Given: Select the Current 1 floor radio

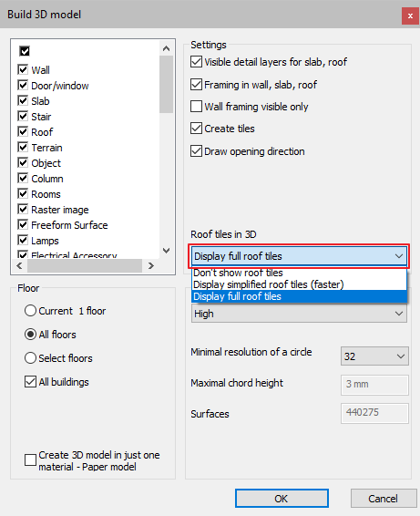Looking at the screenshot, I should click(30, 311).
